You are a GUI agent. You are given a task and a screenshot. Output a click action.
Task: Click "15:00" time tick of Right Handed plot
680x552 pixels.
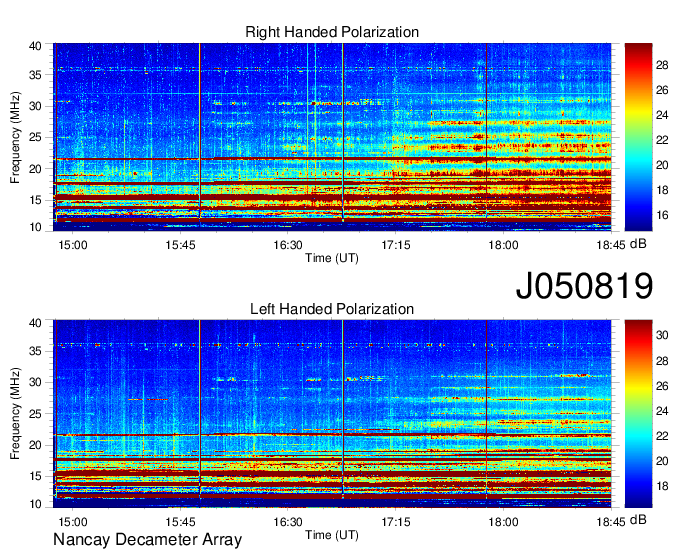[72, 245]
